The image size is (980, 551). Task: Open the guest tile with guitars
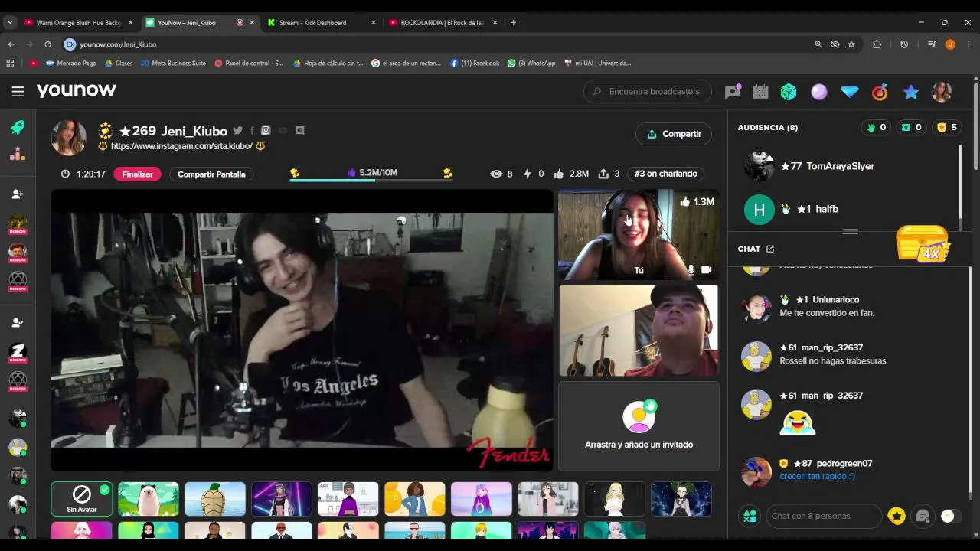[x=639, y=331]
